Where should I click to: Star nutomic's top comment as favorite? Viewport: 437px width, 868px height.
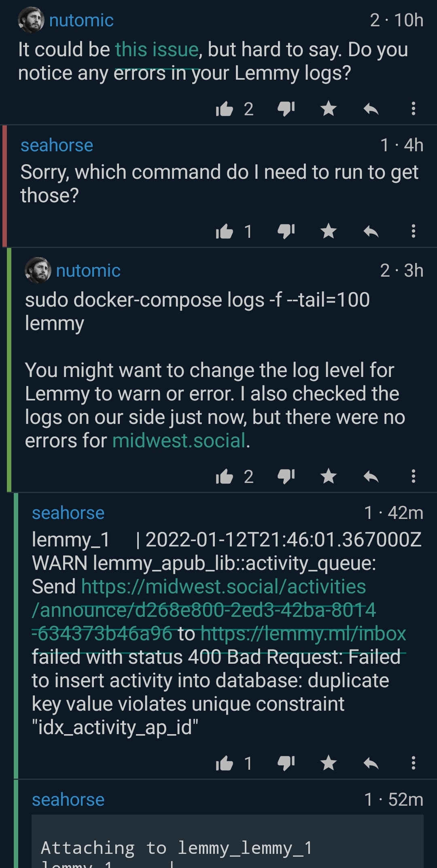pyautogui.click(x=328, y=108)
